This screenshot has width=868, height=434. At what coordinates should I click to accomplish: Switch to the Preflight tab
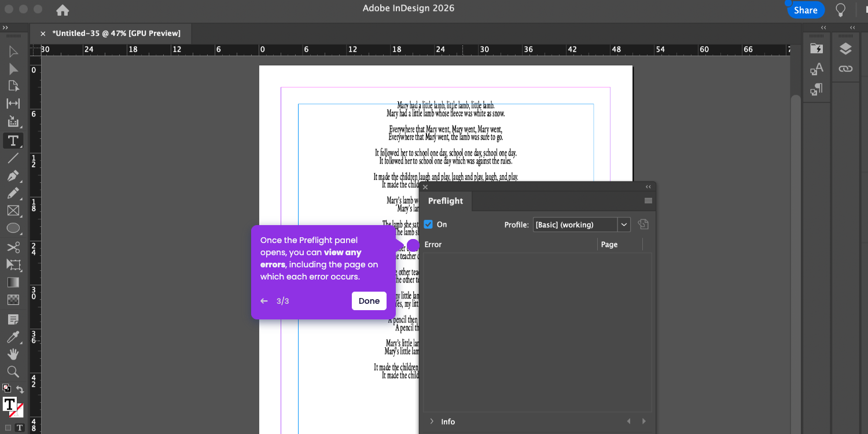click(446, 201)
